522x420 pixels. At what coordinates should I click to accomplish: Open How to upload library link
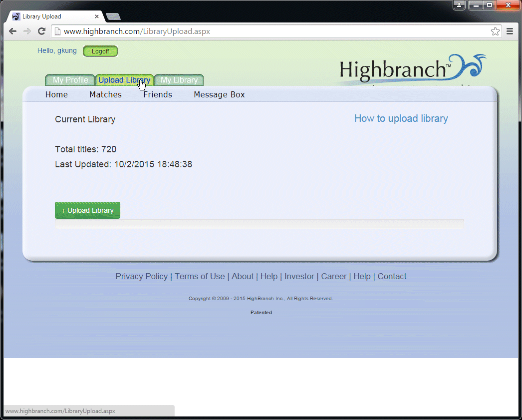[401, 118]
